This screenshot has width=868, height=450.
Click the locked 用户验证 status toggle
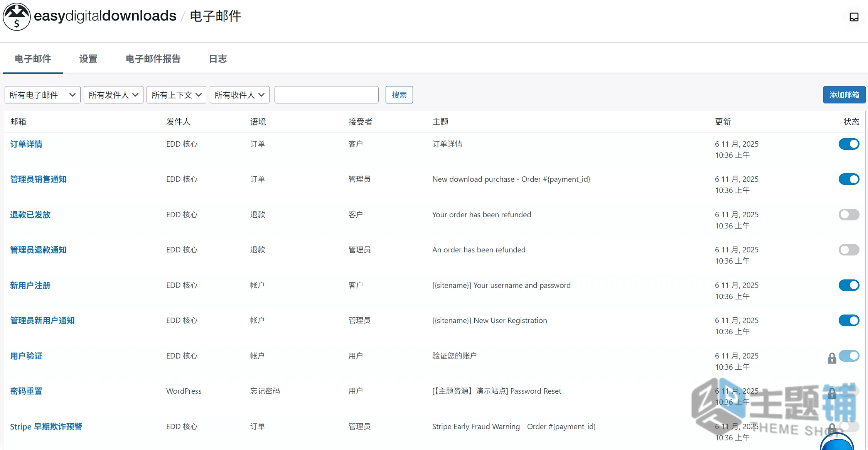click(x=849, y=356)
